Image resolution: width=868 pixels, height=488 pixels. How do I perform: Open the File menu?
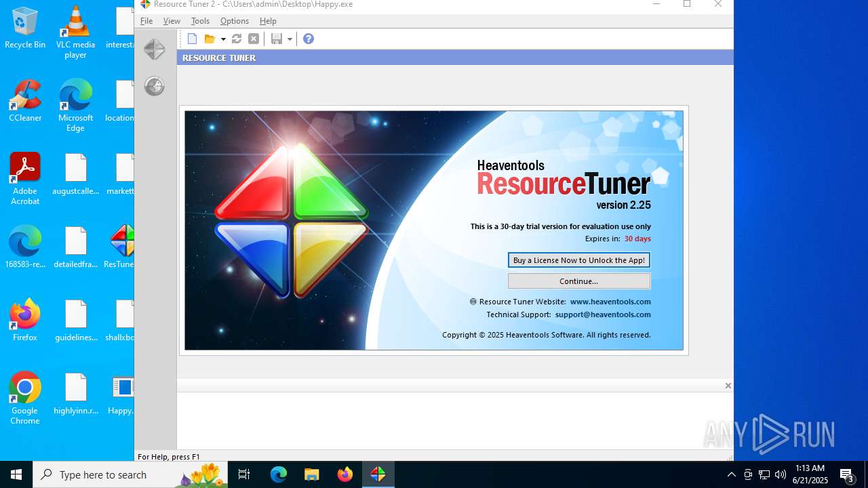click(146, 21)
